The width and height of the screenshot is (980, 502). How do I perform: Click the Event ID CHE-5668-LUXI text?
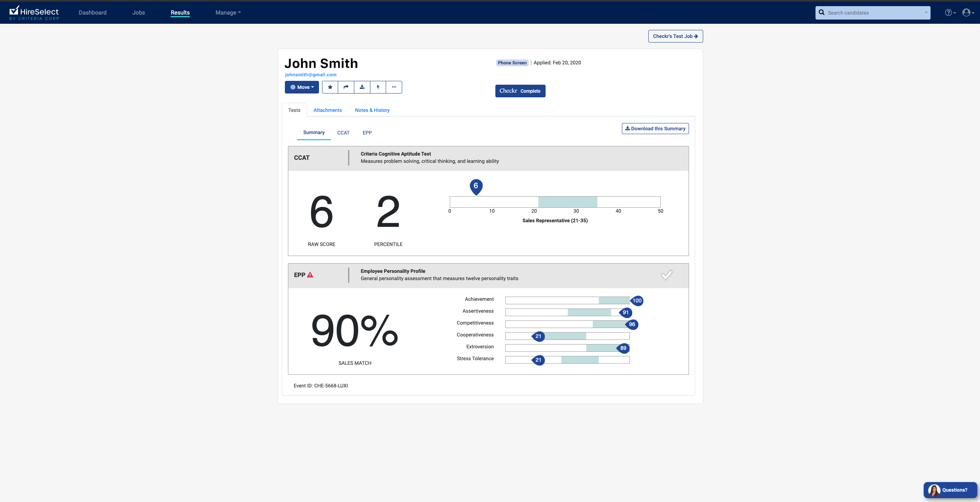coord(321,386)
